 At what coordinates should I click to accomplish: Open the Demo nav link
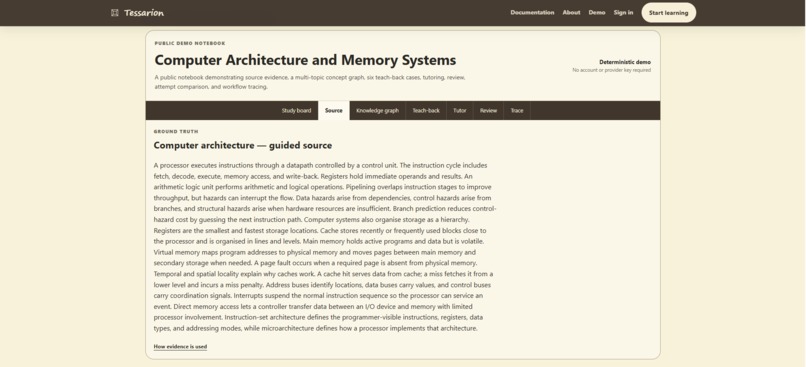click(597, 13)
